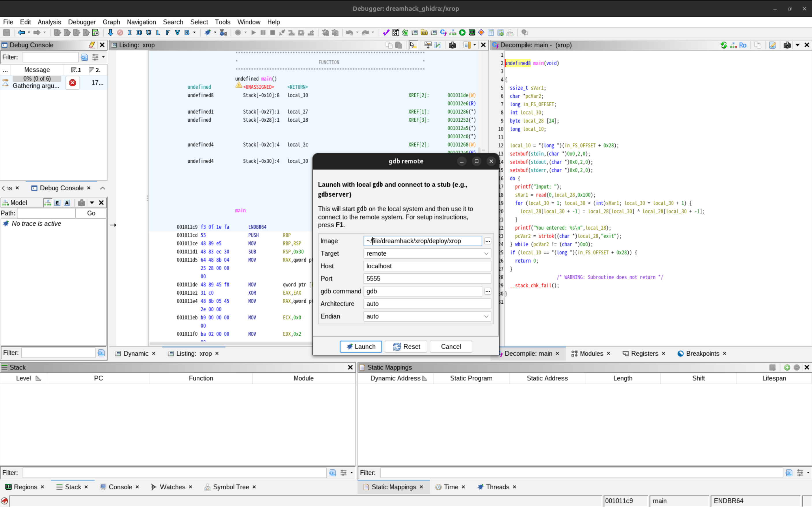Click the kill stop-square toolbar icon
The width and height of the screenshot is (812, 507).
click(x=273, y=33)
